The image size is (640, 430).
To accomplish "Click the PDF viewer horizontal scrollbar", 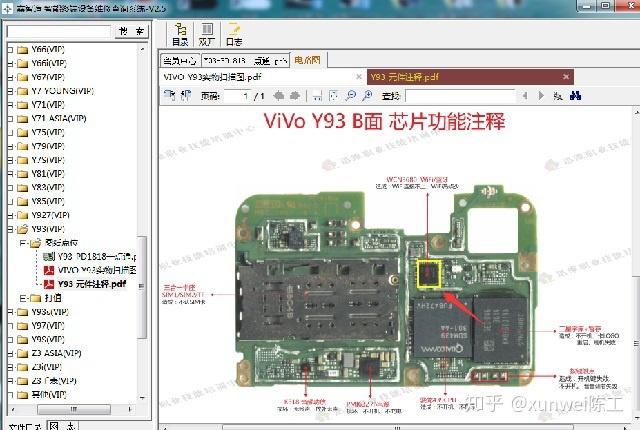I will 398,428.
